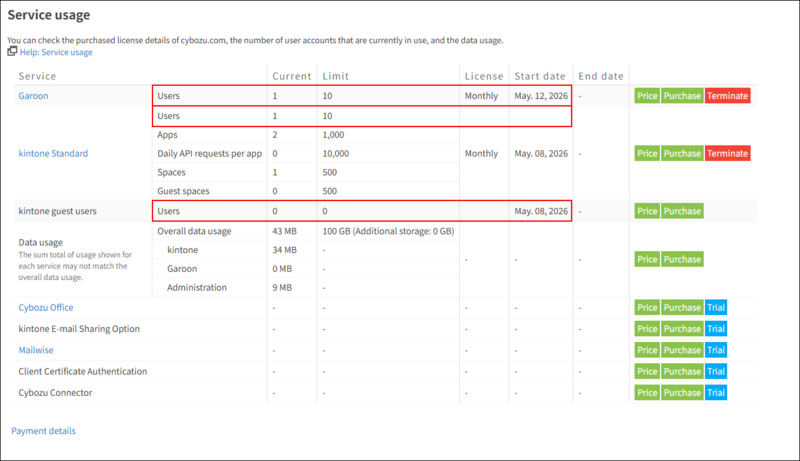Start Trial for Client Certificate Authentication

(x=716, y=372)
